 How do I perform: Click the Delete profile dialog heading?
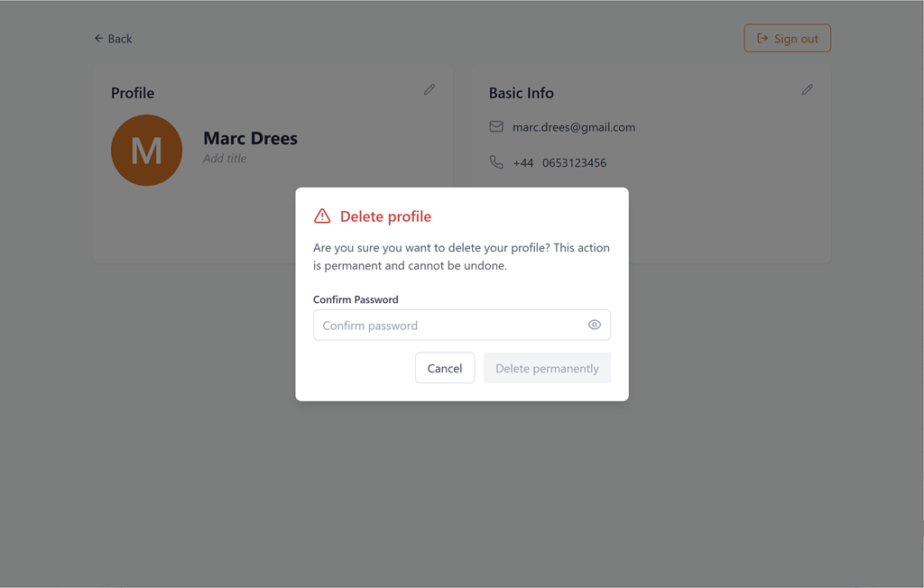click(385, 216)
